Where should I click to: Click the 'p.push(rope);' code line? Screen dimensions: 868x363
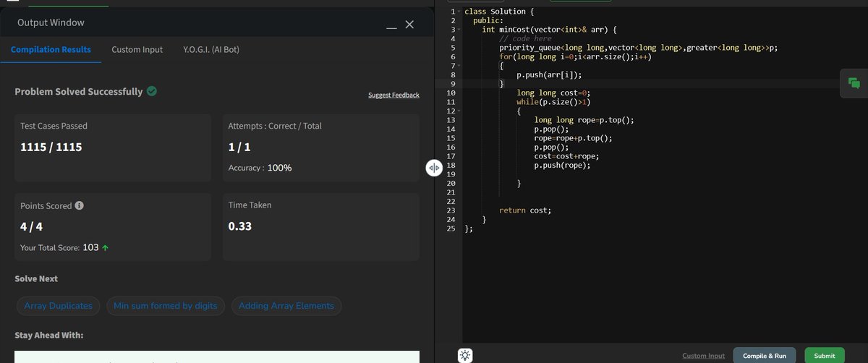[562, 166]
